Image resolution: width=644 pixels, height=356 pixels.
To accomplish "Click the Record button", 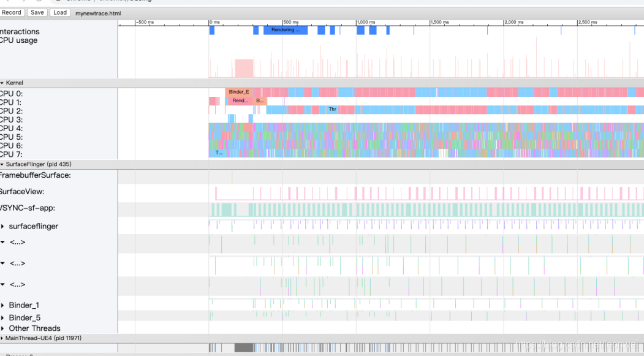I will 12,12.
